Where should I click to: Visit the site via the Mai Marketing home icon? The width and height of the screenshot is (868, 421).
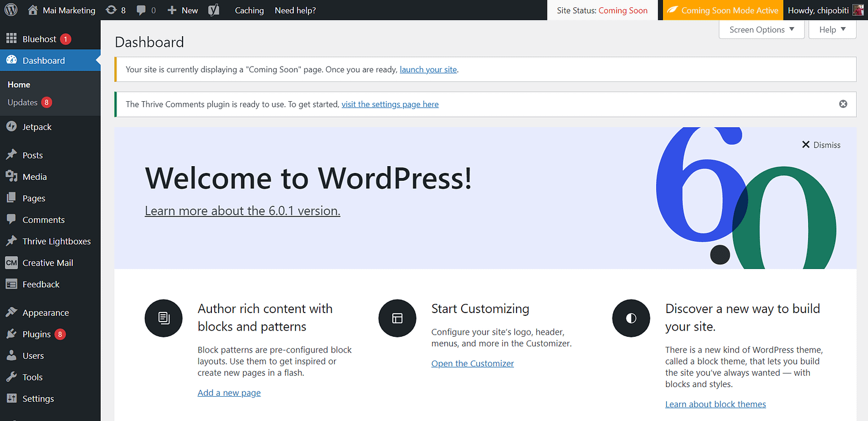pos(33,10)
